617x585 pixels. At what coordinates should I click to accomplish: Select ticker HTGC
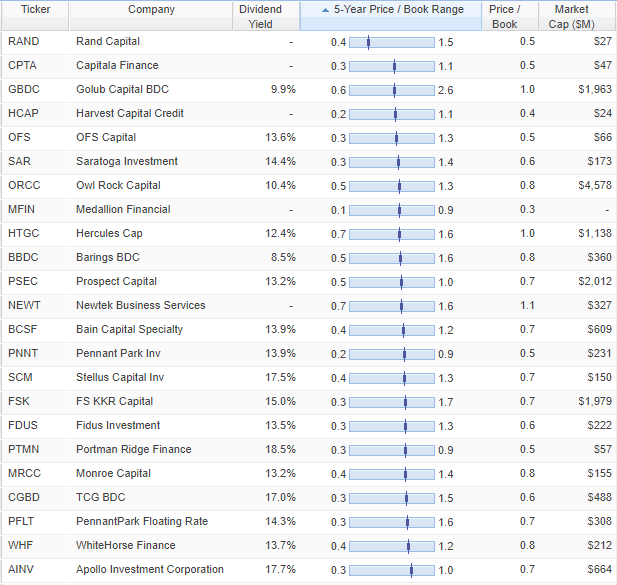[24, 233]
